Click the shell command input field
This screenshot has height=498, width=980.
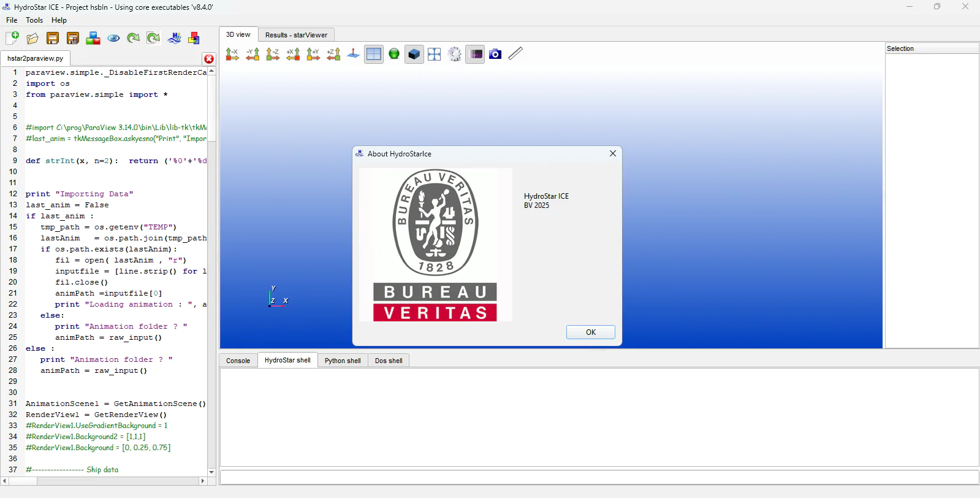599,477
